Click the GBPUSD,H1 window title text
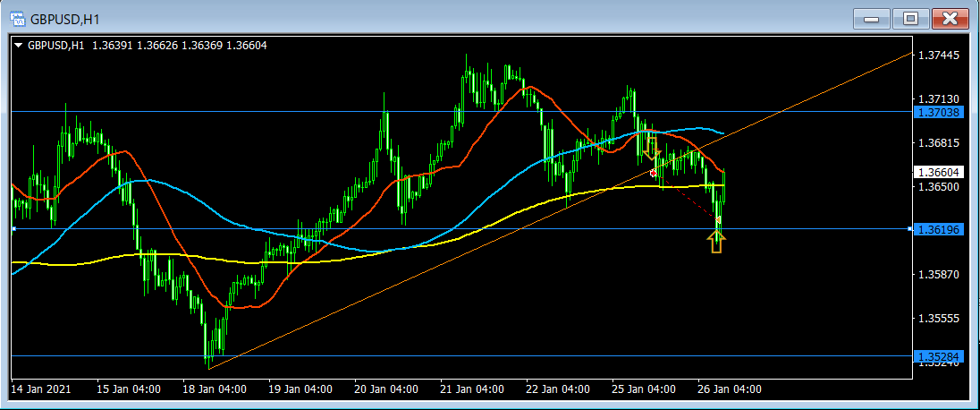Image resolution: width=980 pixels, height=410 pixels. pos(65,20)
